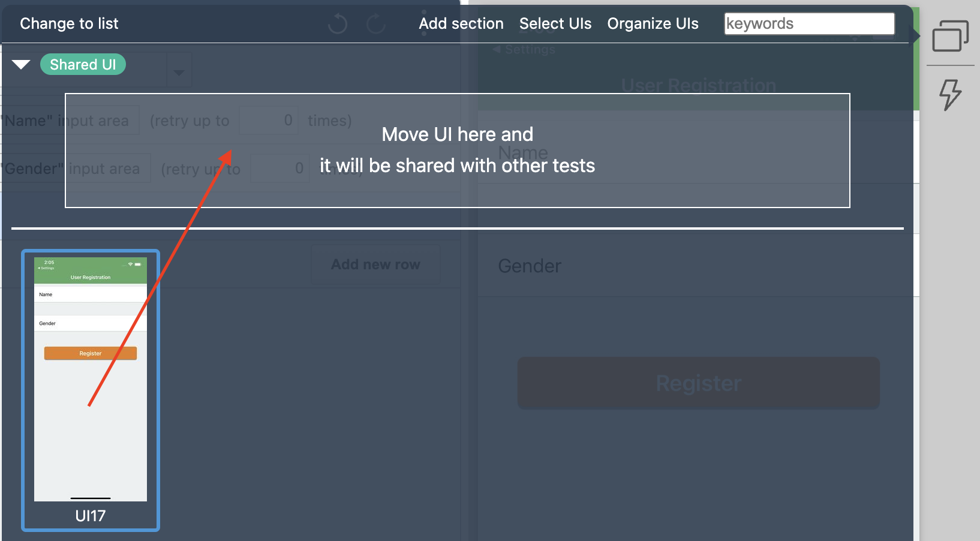Select the Shared UI green label

(83, 64)
